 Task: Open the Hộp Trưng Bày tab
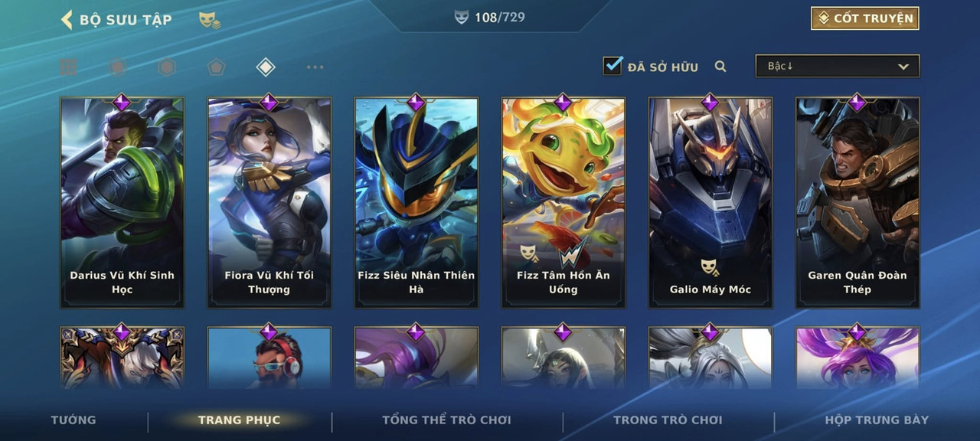click(x=877, y=420)
